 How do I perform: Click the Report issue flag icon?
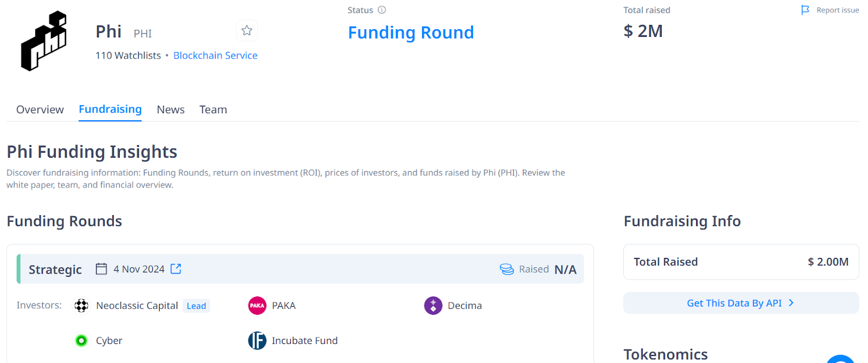coord(805,10)
